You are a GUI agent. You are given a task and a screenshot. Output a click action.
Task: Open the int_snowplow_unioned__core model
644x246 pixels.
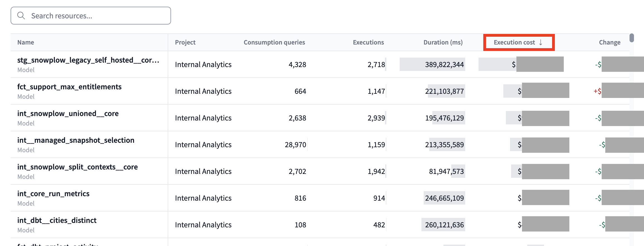[x=68, y=113]
